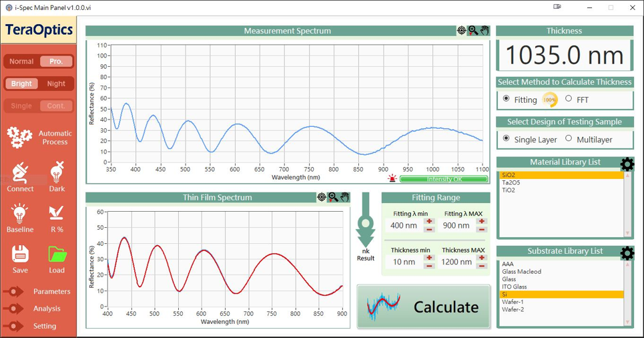Save data with the floppy disk icon
Screen dimensions: 644x338
[20, 255]
